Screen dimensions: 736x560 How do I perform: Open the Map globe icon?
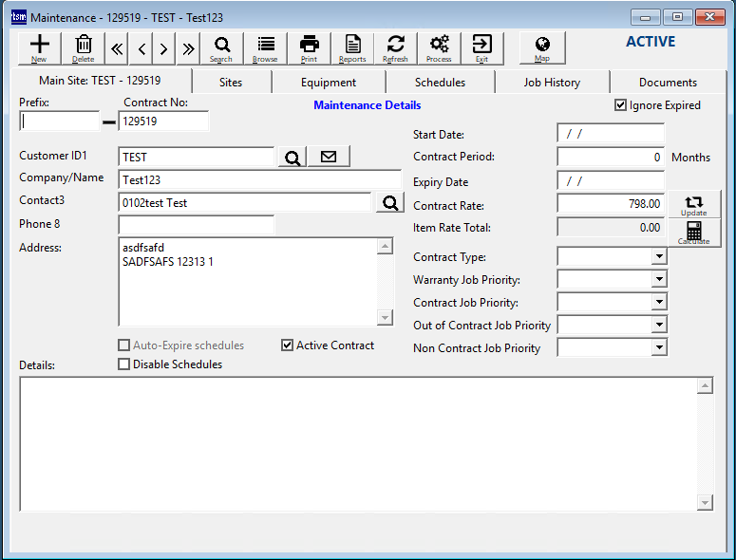(542, 47)
